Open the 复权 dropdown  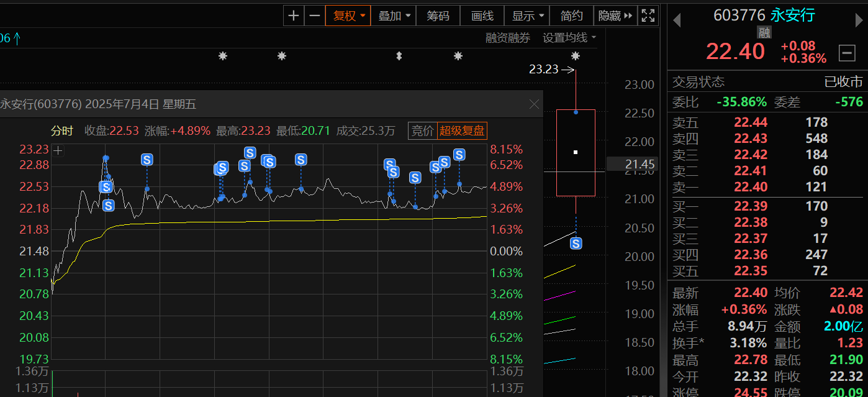[x=348, y=16]
